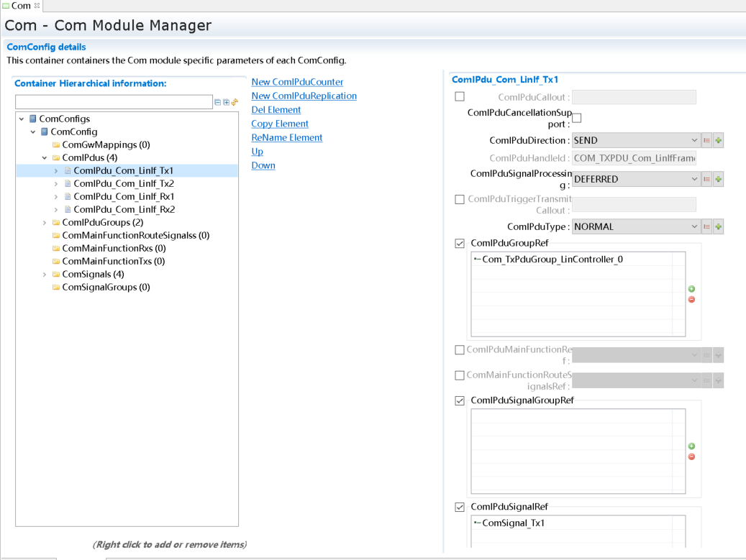The width and height of the screenshot is (746, 560).
Task: Click green add icon in ComIPduGroupRef
Action: 691,289
